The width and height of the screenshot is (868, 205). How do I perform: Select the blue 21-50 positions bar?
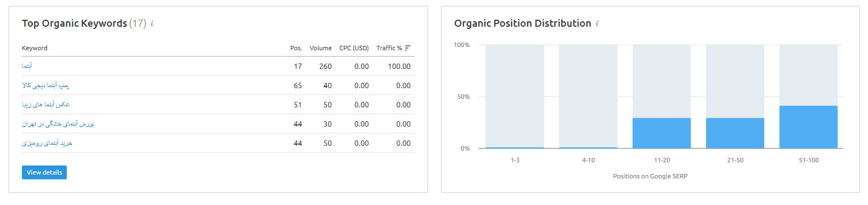pos(735,133)
